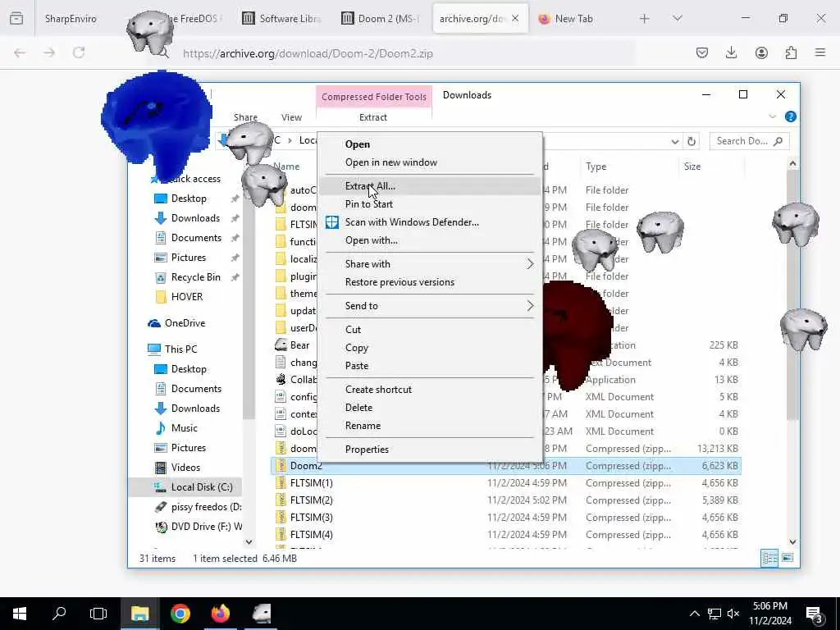Viewport: 840px width, 630px height.
Task: Open Firefox downloads panel
Action: tap(731, 53)
